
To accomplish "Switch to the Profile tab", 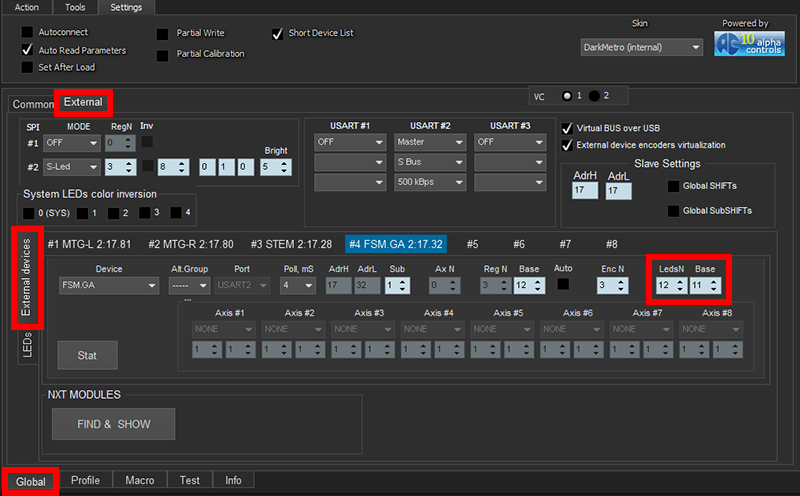I will (x=85, y=480).
